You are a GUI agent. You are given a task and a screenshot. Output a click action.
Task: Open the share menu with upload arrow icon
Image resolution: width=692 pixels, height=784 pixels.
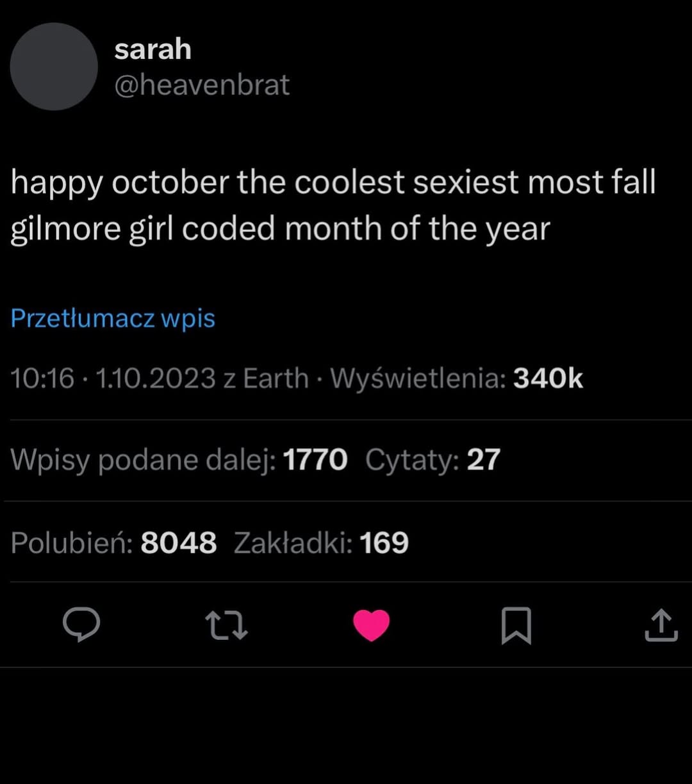click(x=661, y=625)
